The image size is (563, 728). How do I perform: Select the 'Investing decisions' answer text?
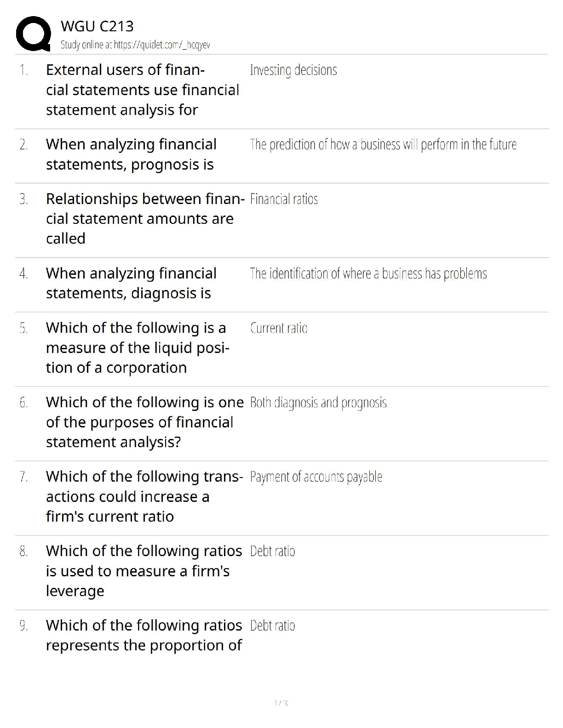point(293,70)
